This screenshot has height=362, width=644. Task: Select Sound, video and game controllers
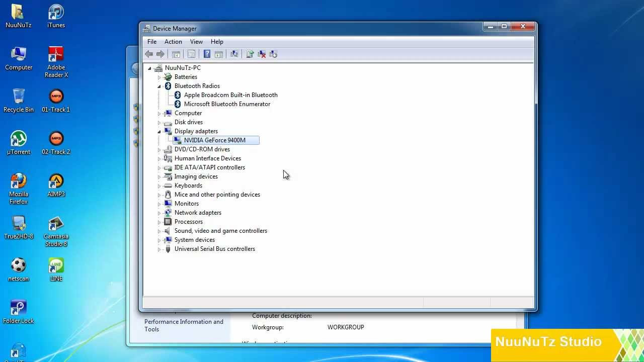click(220, 231)
